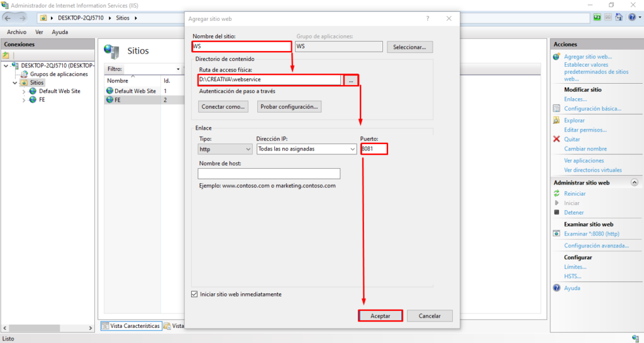Open the Filtro dropdown arrow
The image size is (644, 343).
(x=178, y=69)
